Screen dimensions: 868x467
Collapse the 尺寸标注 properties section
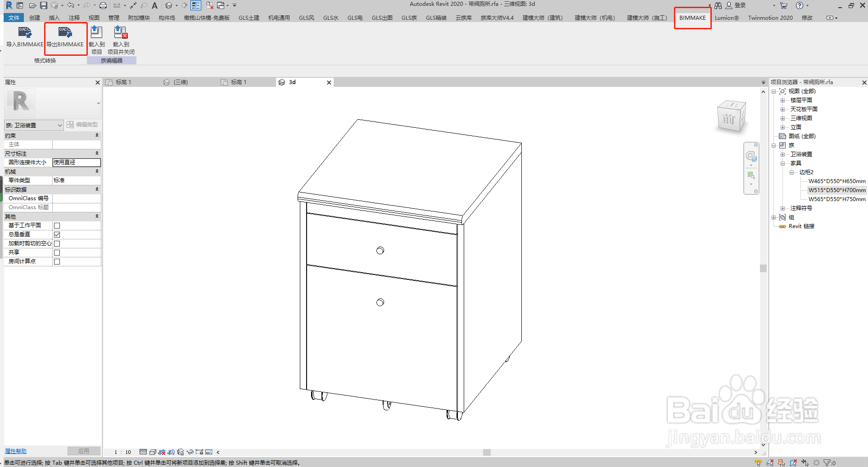click(x=97, y=153)
